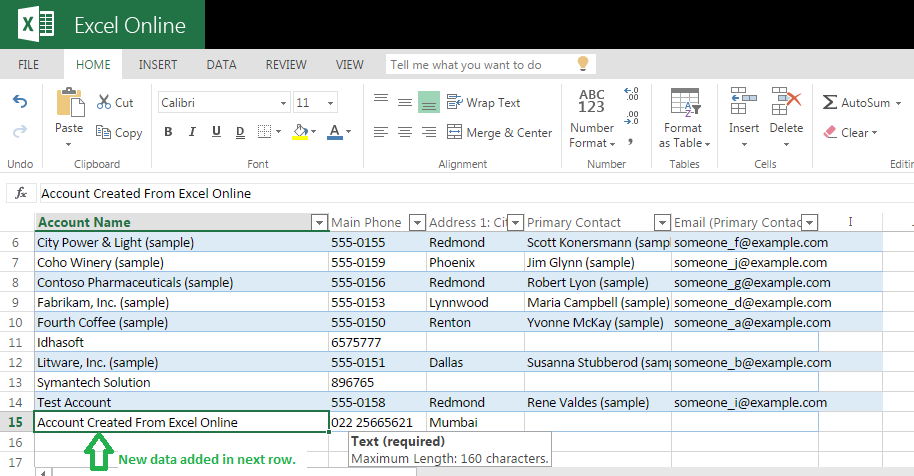This screenshot has height=476, width=914.
Task: Select the row 15 header
Action: (16, 422)
